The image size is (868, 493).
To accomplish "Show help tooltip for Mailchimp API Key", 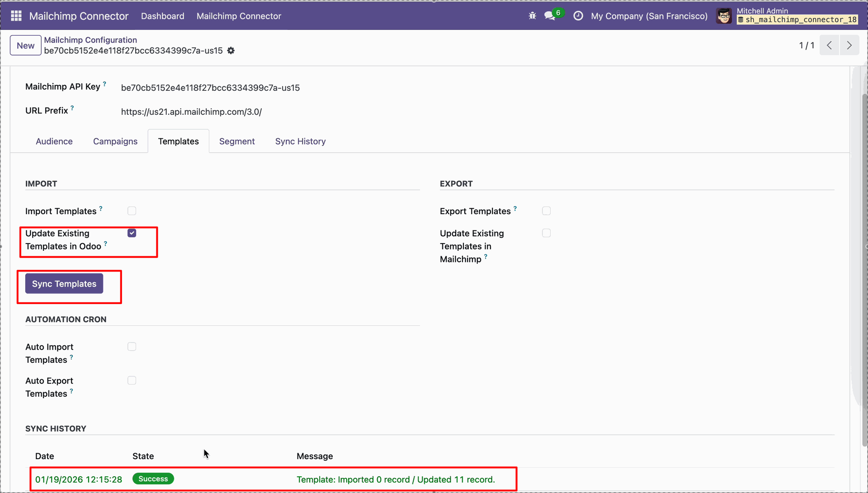I will 104,84.
